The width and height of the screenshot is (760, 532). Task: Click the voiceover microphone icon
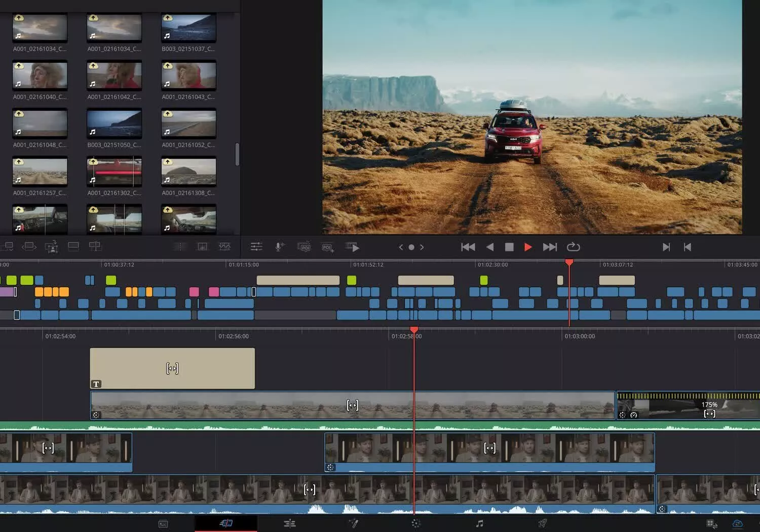point(279,247)
